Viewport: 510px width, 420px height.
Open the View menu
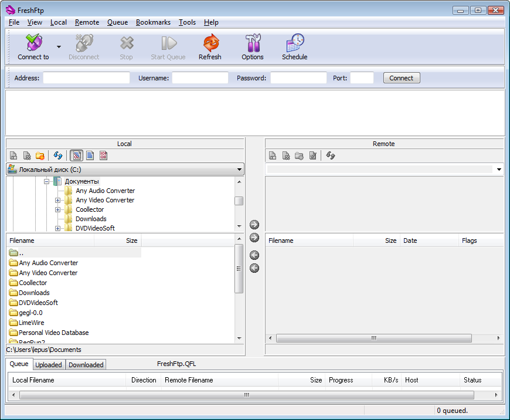[x=35, y=22]
